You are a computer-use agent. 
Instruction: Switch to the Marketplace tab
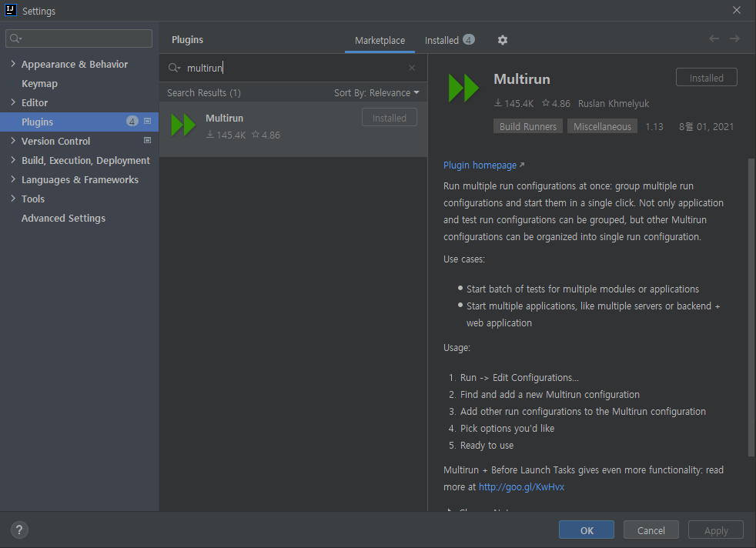pos(380,41)
